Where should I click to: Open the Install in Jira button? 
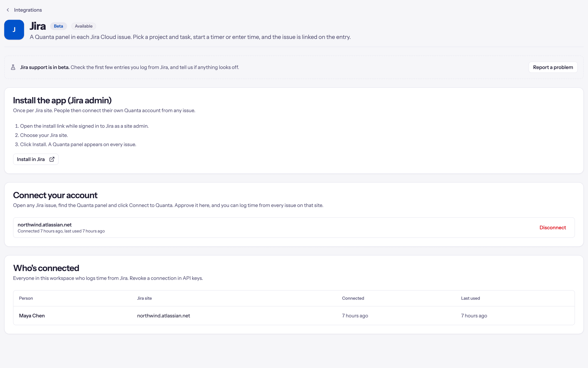click(36, 159)
